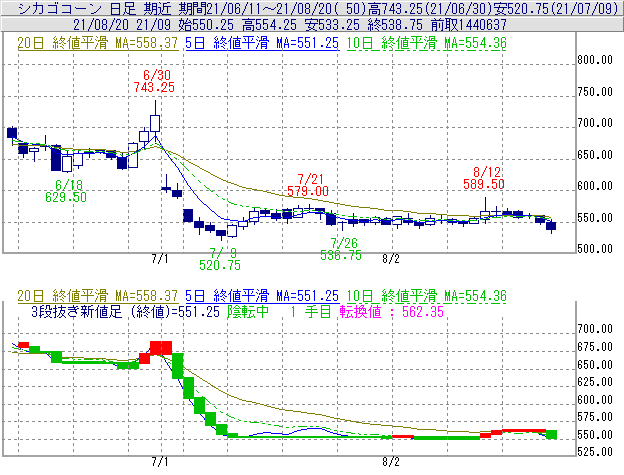Click the シカゴコーン 日足 期近 title text

(x=95, y=8)
